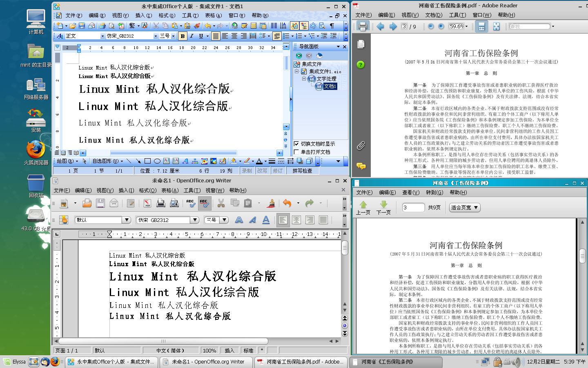Toggle Bold A in OpenOffice Writer

(x=239, y=220)
